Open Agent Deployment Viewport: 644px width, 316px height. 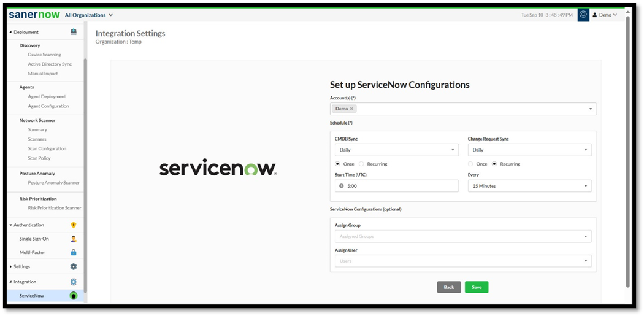click(x=47, y=96)
